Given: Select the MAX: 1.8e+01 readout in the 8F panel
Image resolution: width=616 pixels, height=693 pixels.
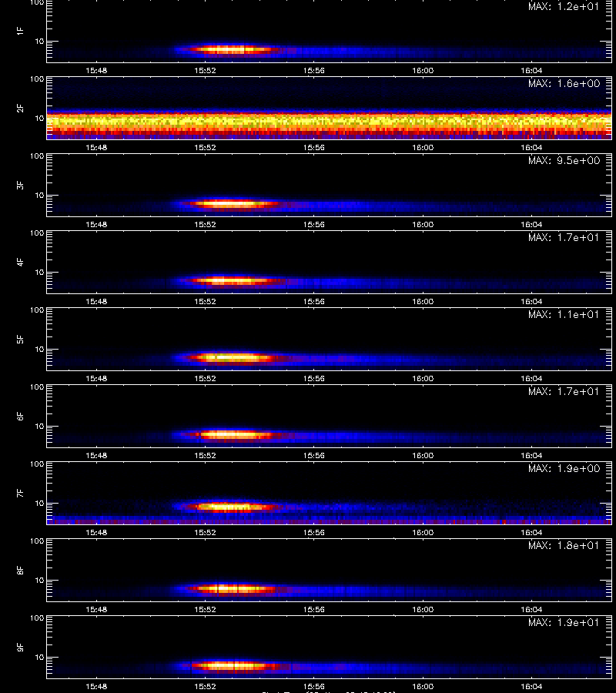Looking at the screenshot, I should 564,545.
